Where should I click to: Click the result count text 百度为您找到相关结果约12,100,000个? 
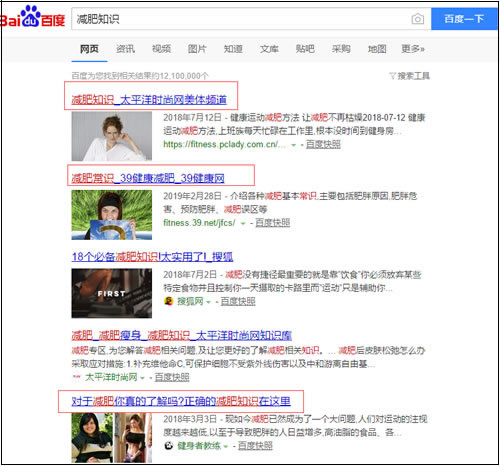(x=140, y=76)
